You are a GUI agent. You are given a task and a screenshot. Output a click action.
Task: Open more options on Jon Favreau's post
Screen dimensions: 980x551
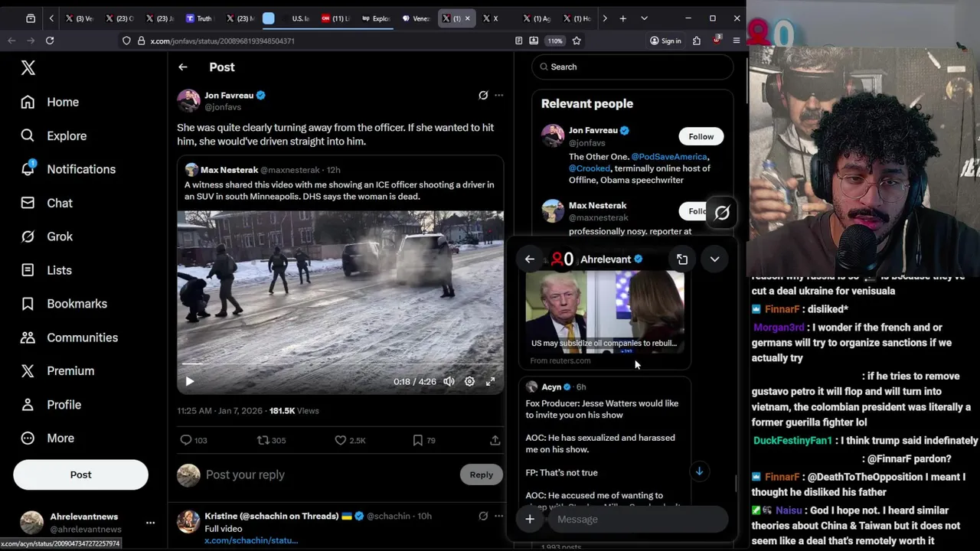point(498,95)
